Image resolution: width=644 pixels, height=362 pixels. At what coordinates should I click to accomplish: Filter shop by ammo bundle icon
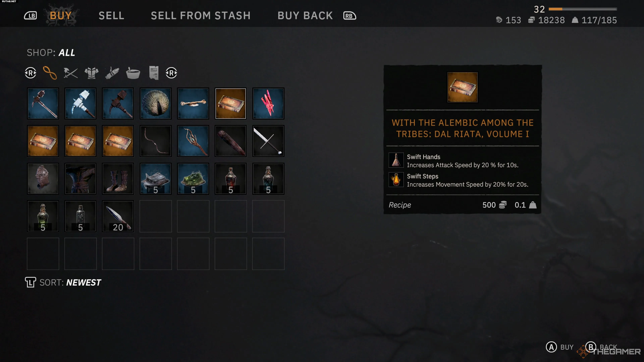[112, 73]
